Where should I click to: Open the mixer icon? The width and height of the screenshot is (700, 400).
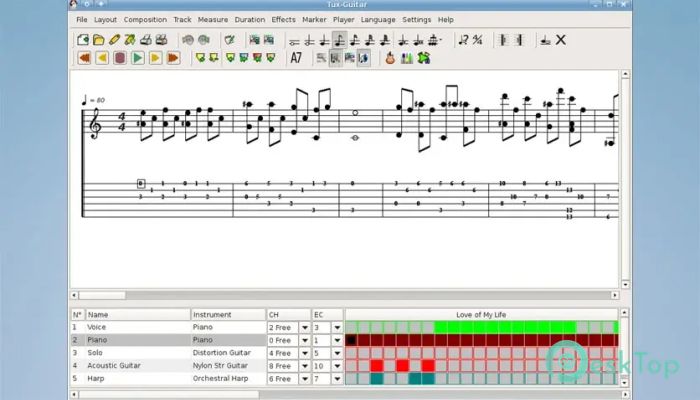407,58
